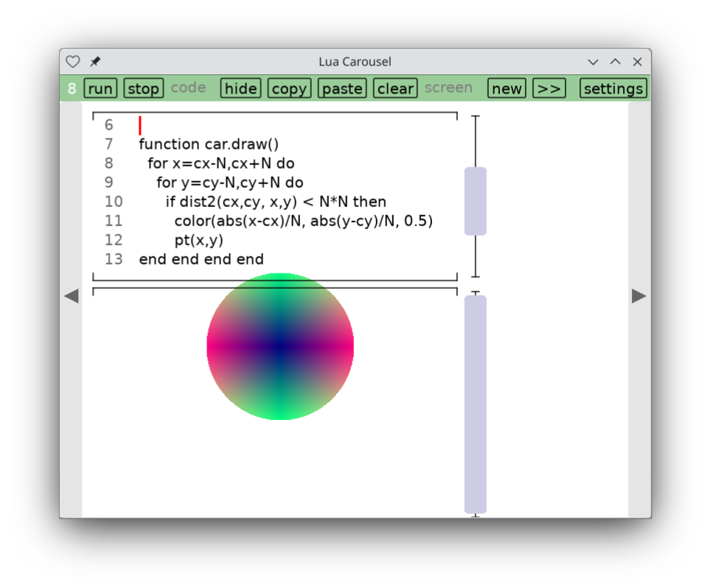Screen dimensions: 710x588
Task: Maximize window using the up chevron
Action: pyautogui.click(x=615, y=62)
